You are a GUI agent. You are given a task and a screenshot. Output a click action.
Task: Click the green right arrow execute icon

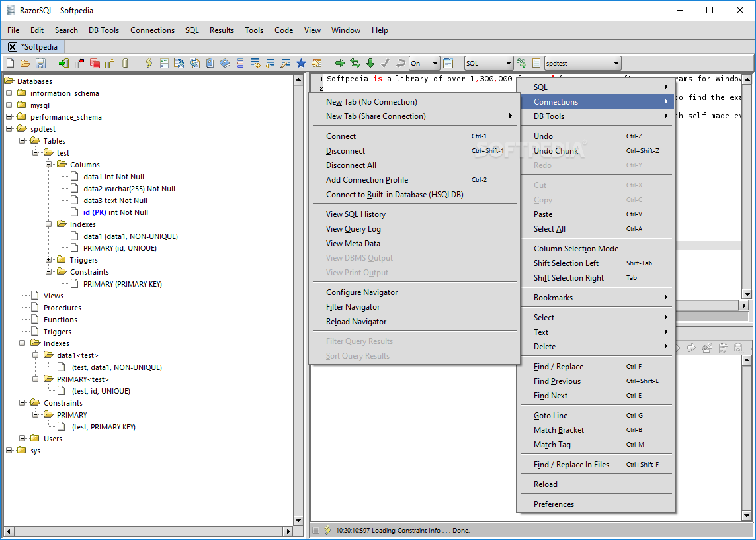click(339, 63)
